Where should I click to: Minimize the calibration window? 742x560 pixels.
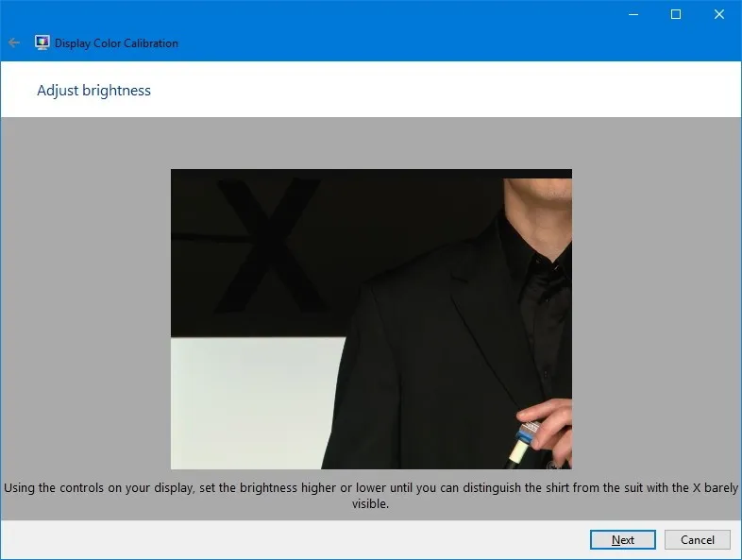[x=632, y=14]
